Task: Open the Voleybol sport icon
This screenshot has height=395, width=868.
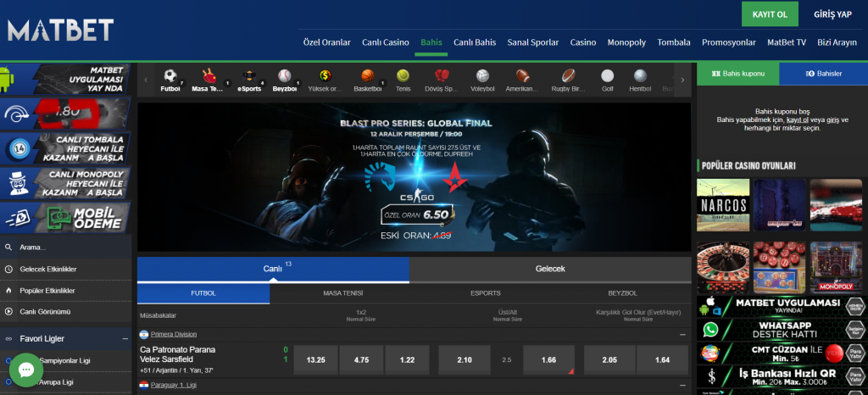Action: coord(482,77)
